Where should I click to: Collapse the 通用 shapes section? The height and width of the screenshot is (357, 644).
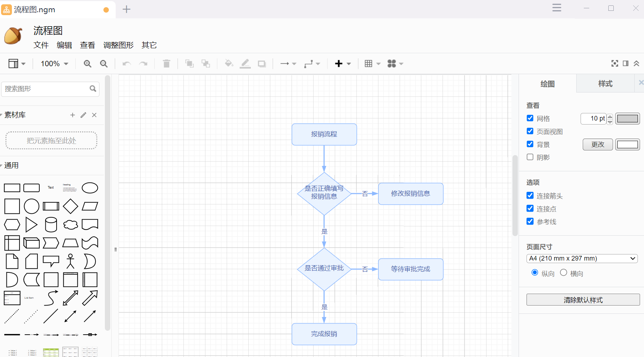tap(11, 166)
